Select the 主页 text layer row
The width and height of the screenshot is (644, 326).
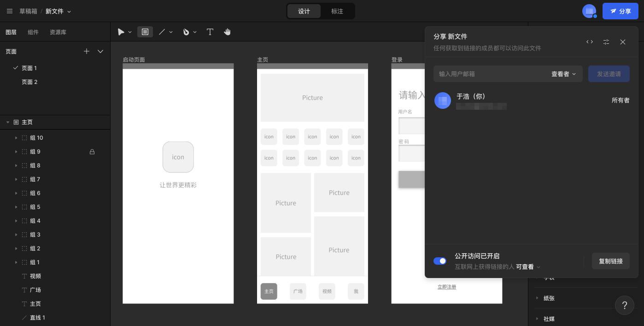point(55,304)
